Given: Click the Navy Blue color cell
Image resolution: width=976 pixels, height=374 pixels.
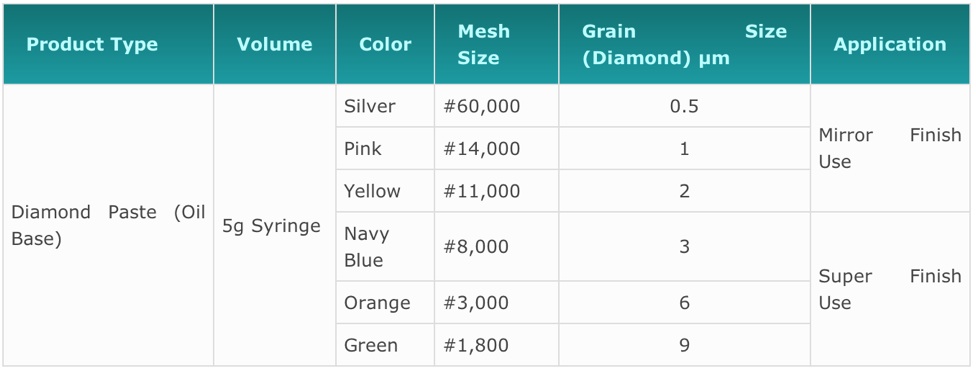Looking at the screenshot, I should [385, 246].
